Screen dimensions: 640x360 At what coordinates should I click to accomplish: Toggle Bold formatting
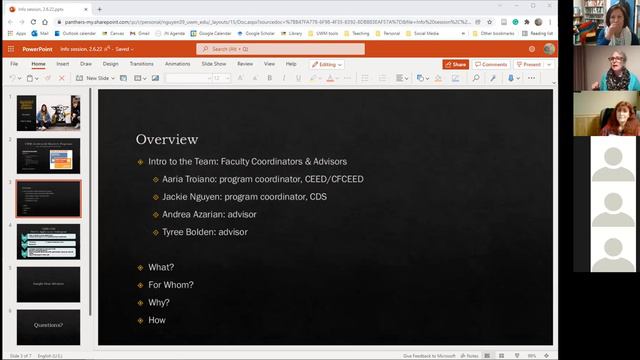(x=269, y=78)
